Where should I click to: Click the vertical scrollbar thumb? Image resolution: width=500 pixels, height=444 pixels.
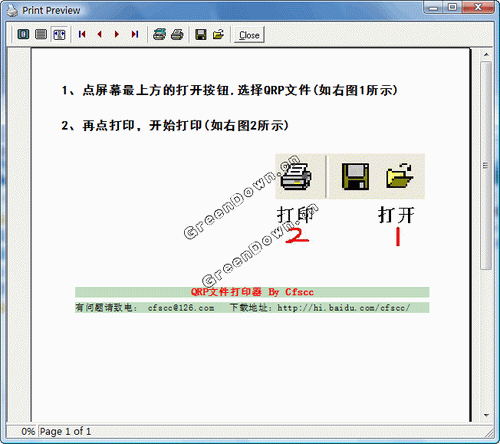[x=486, y=165]
